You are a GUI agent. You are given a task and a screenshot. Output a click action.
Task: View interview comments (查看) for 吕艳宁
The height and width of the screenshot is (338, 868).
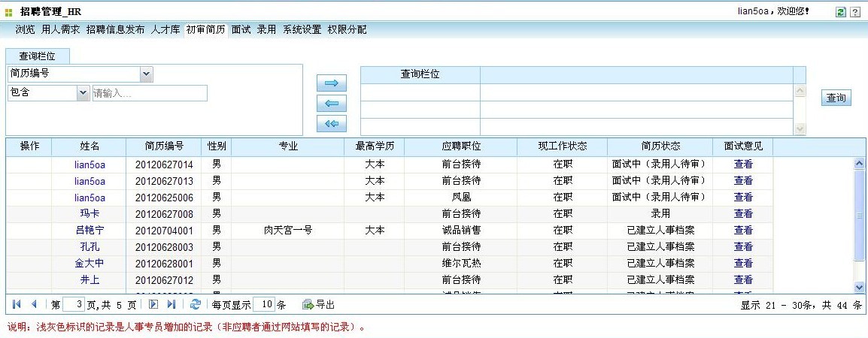click(743, 230)
